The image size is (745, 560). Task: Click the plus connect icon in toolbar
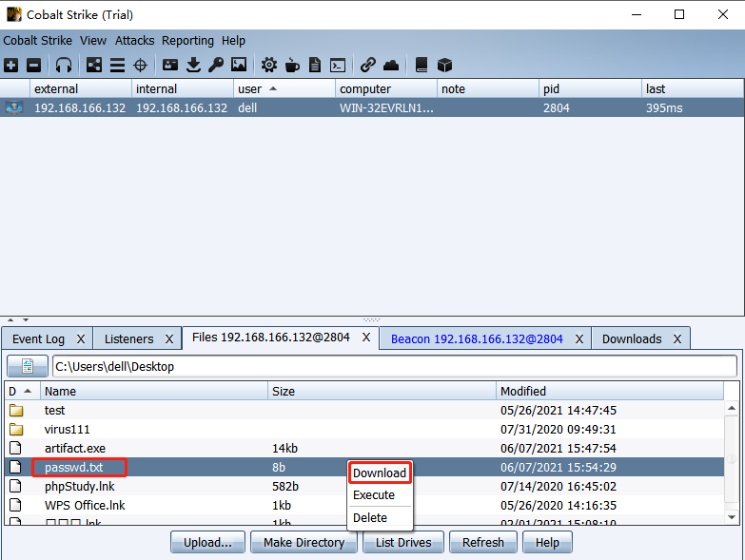10,65
